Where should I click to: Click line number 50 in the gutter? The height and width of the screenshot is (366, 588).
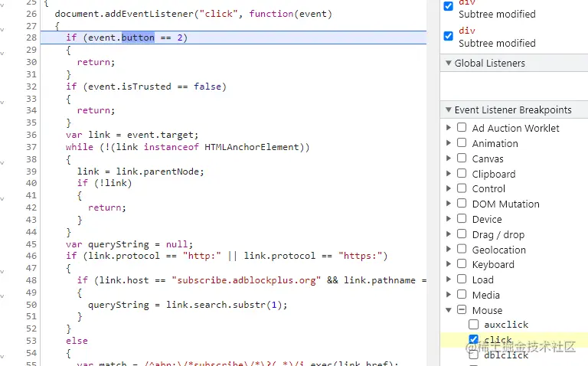[x=31, y=305]
